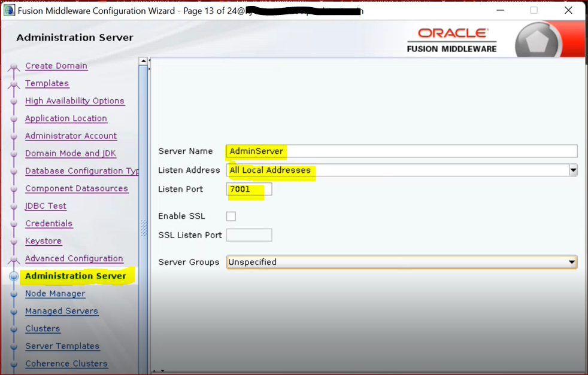Image resolution: width=588 pixels, height=375 pixels.
Task: Click the Server Name input field
Action: [402, 151]
